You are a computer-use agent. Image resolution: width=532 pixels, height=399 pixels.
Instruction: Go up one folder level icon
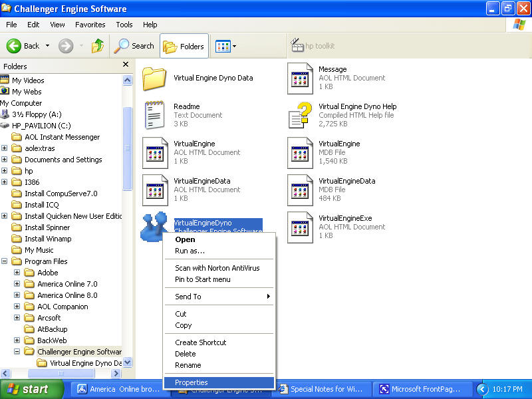click(98, 46)
